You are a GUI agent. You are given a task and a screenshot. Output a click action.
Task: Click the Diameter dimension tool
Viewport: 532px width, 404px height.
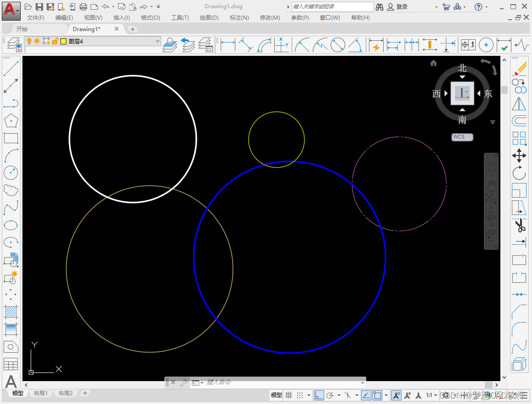[x=337, y=45]
